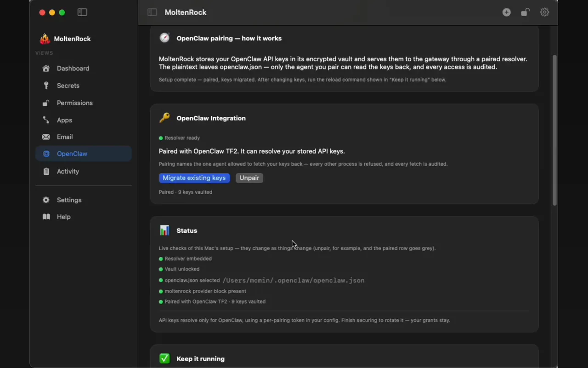Toggle the sidebar panel icon in the title bar
588x368 pixels.
[82, 12]
